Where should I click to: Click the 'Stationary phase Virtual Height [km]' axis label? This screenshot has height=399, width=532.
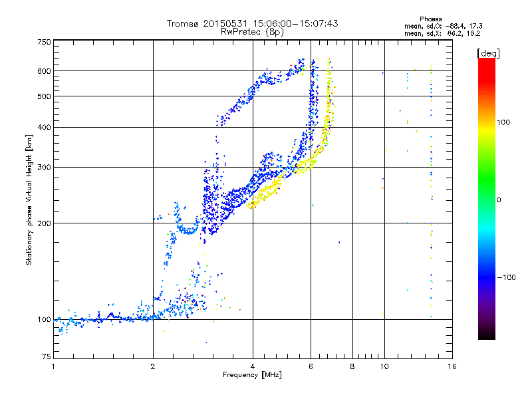pyautogui.click(x=29, y=199)
